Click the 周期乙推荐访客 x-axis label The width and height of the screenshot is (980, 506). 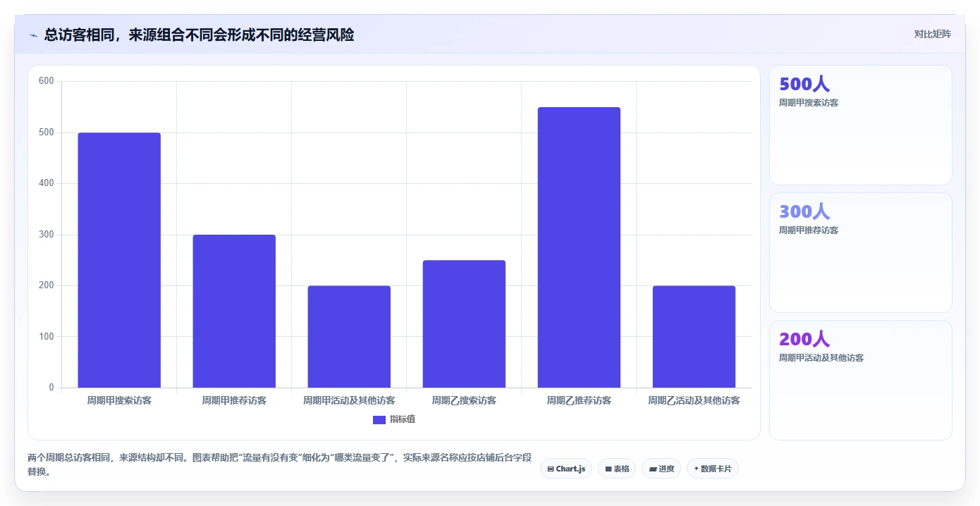click(579, 400)
